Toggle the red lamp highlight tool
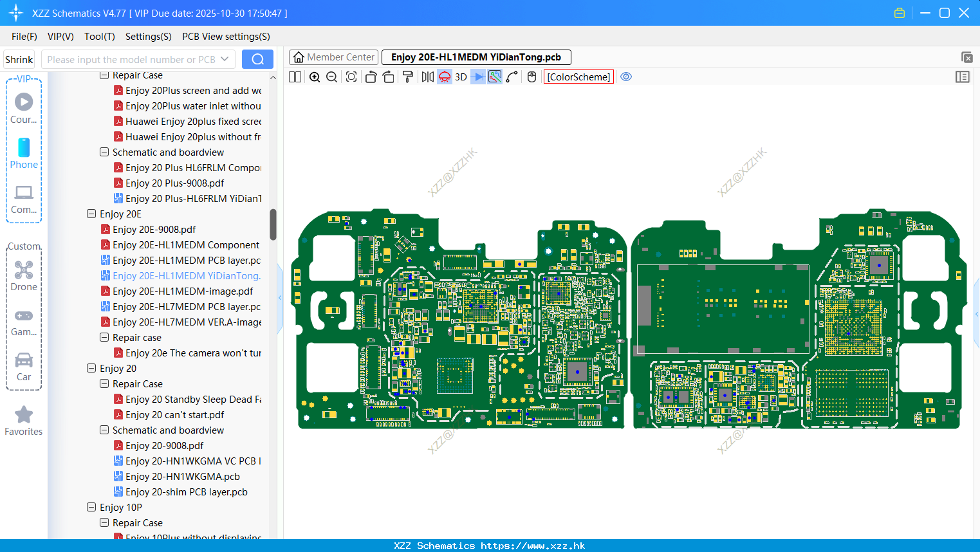 (x=445, y=77)
